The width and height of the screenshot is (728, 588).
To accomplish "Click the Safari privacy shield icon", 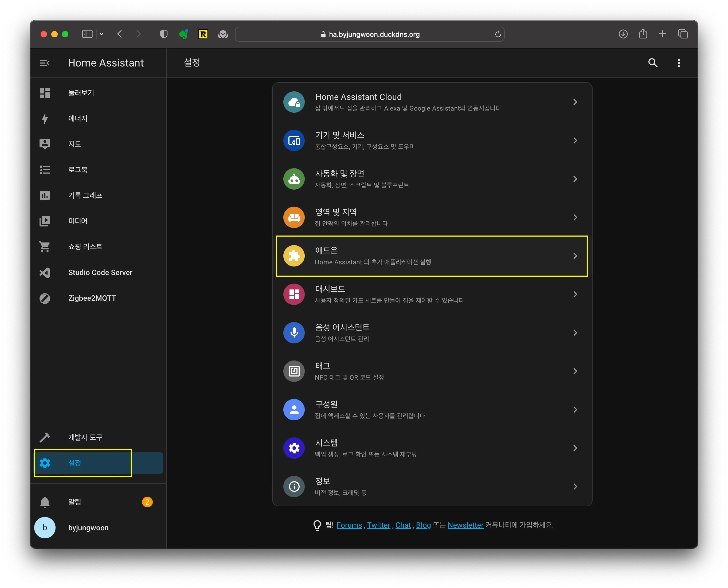I will [x=164, y=34].
